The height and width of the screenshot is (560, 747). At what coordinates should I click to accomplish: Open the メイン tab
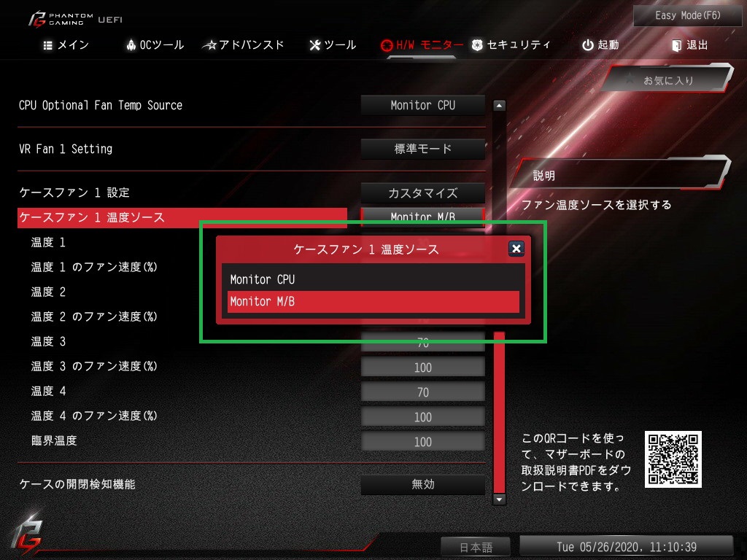tap(66, 44)
